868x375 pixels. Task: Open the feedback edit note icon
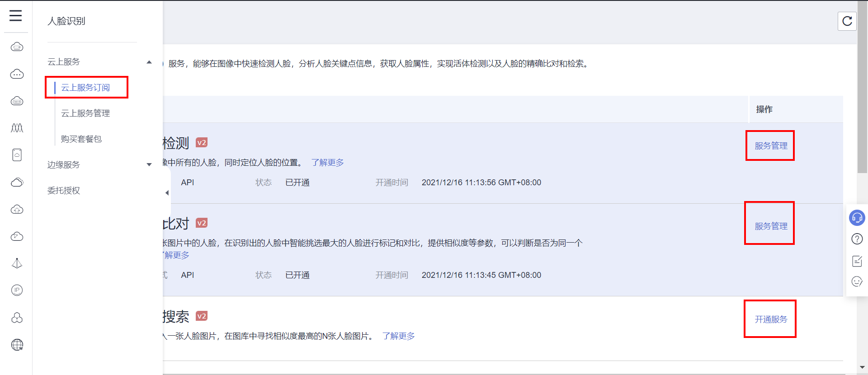(x=857, y=261)
